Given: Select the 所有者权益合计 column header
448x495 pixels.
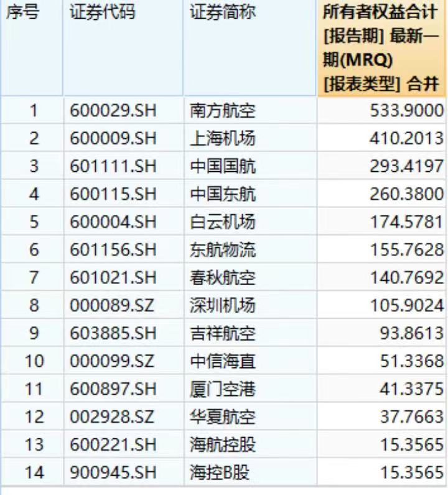Looking at the screenshot, I should [381, 48].
